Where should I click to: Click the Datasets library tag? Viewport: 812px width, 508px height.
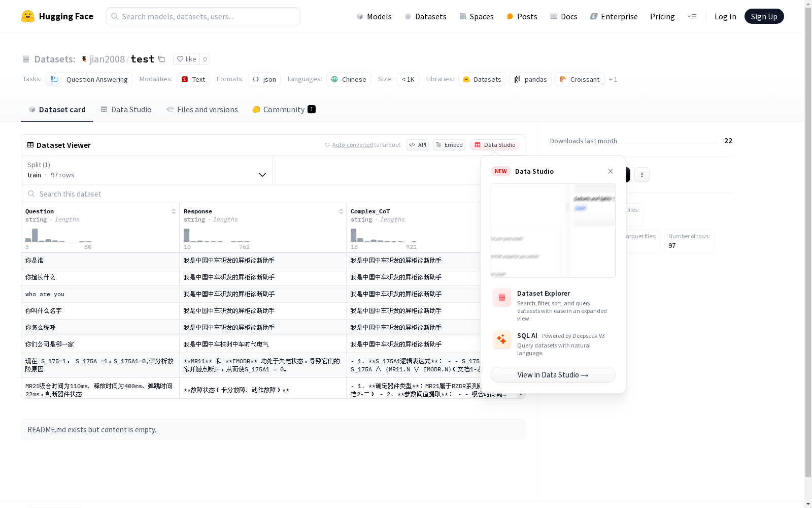point(482,79)
